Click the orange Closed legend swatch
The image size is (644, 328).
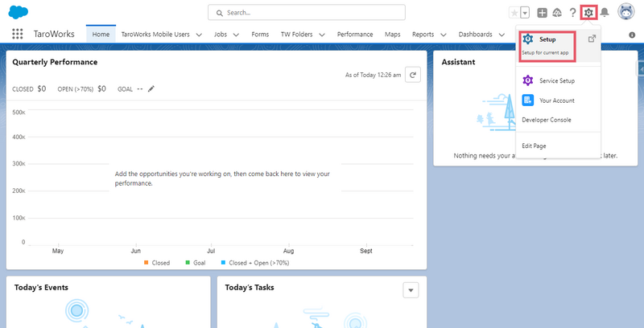(146, 262)
